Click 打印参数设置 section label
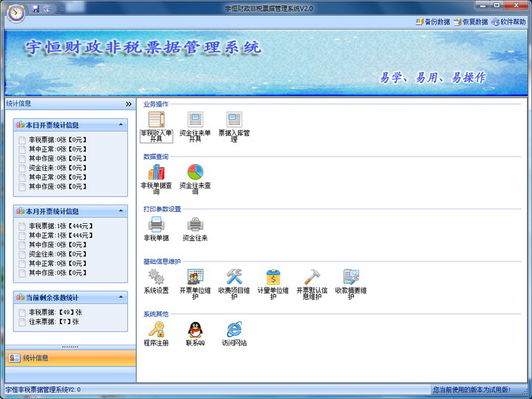 162,209
